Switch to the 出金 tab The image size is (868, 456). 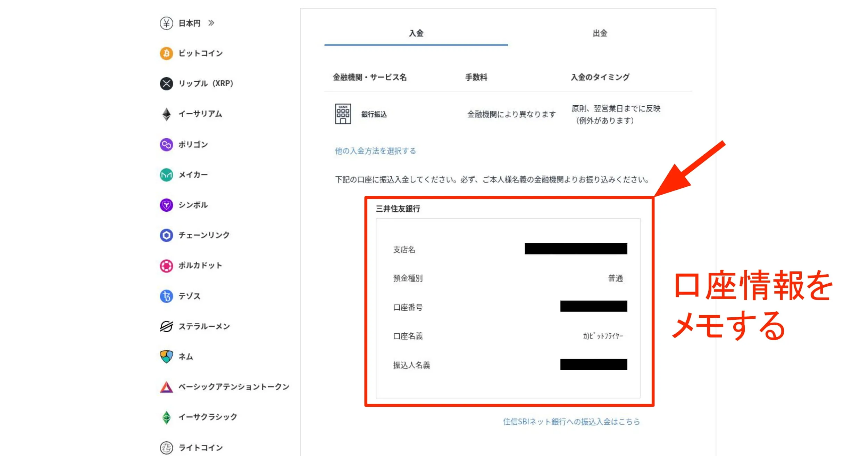pos(600,33)
